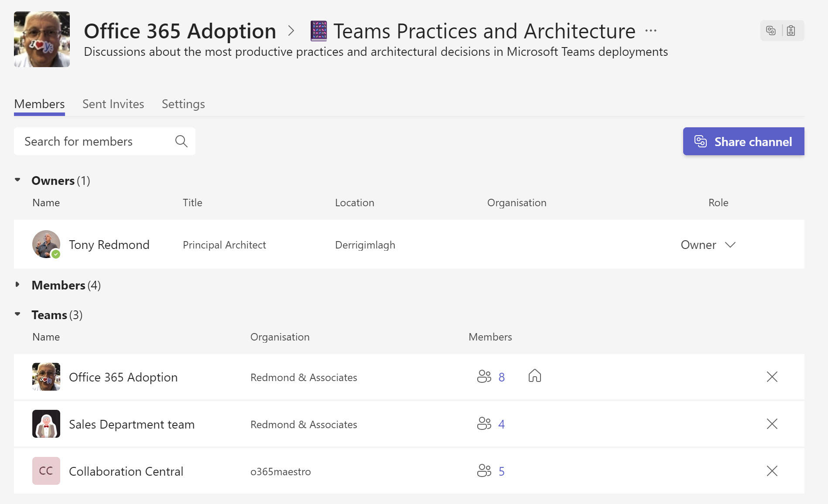Click the link showing 8 members
This screenshot has width=828, height=504.
(502, 377)
